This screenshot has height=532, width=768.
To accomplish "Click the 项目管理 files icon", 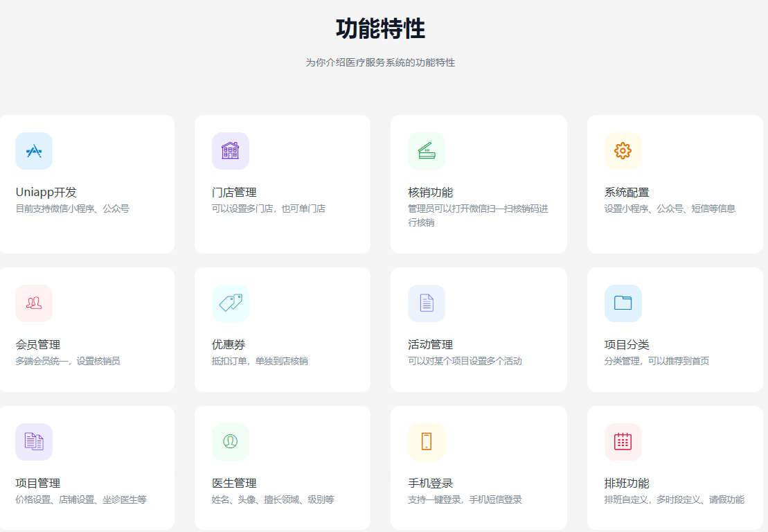I will tap(34, 442).
